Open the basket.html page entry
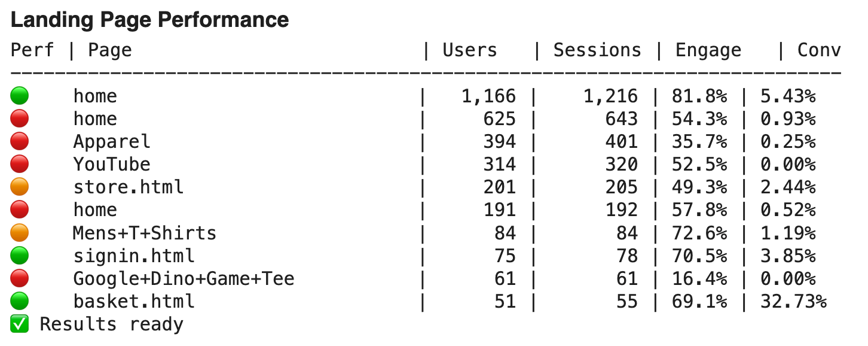868x346 pixels. pos(134,301)
